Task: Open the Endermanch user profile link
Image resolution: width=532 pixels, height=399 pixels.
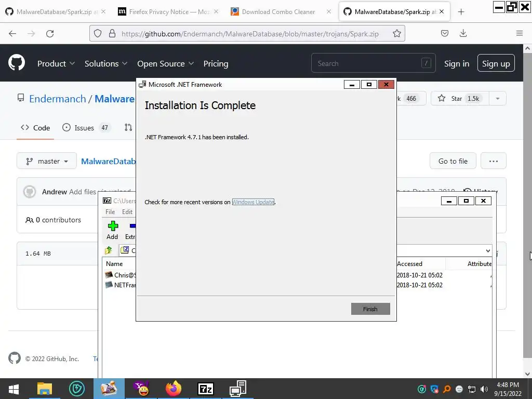Action: (x=57, y=99)
